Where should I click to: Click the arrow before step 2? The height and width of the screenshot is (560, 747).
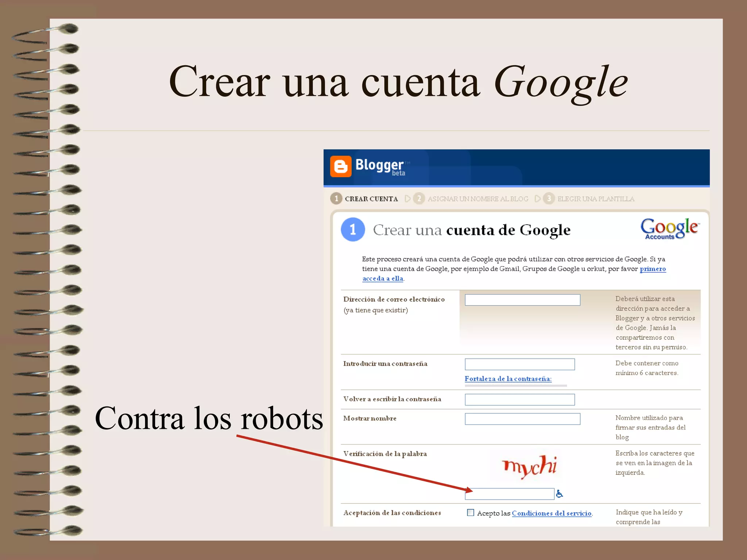pyautogui.click(x=408, y=198)
